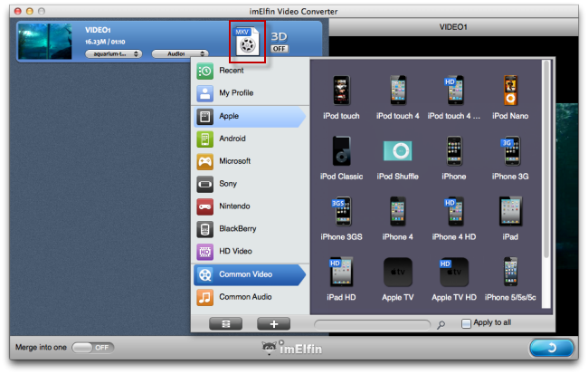Switch to Common Video category
Viewport: 588px width, 374px height.
(x=250, y=275)
